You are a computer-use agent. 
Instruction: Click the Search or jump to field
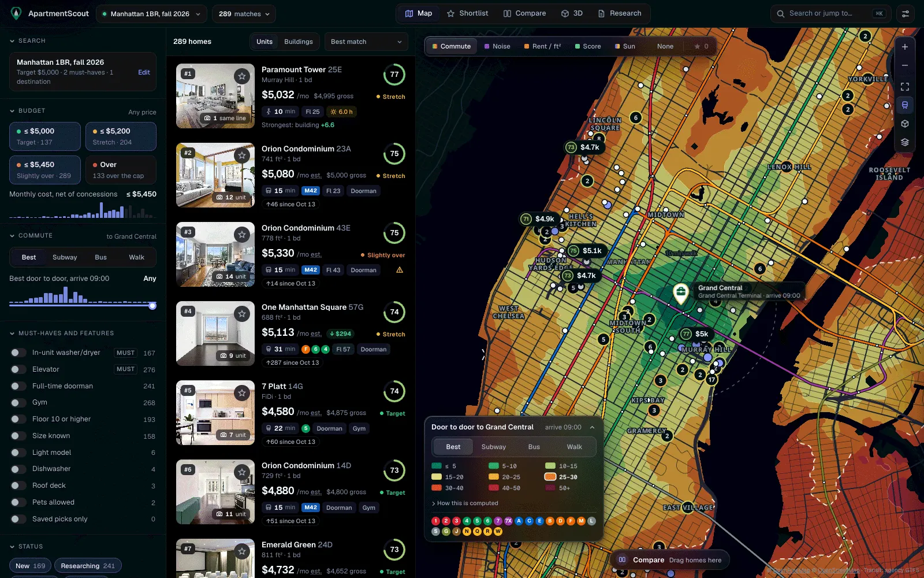coord(831,14)
